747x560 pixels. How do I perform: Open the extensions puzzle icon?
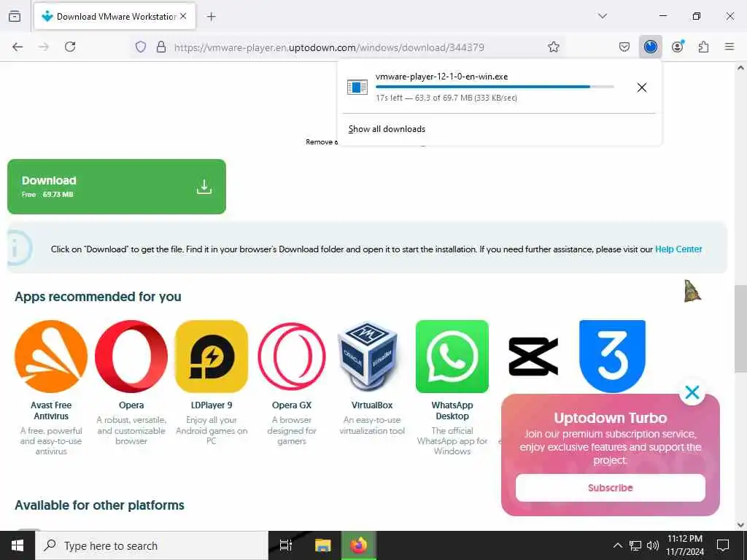point(703,47)
